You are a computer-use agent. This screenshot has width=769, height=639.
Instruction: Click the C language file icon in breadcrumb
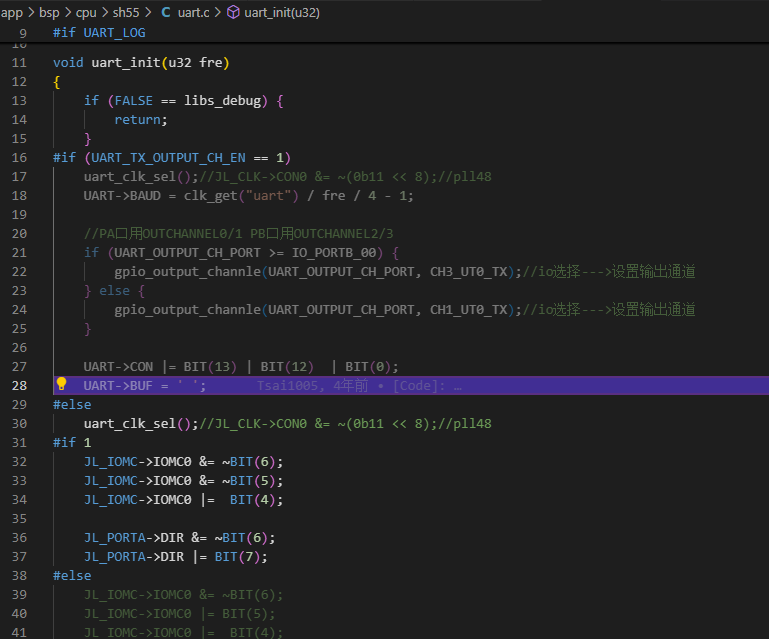point(166,12)
